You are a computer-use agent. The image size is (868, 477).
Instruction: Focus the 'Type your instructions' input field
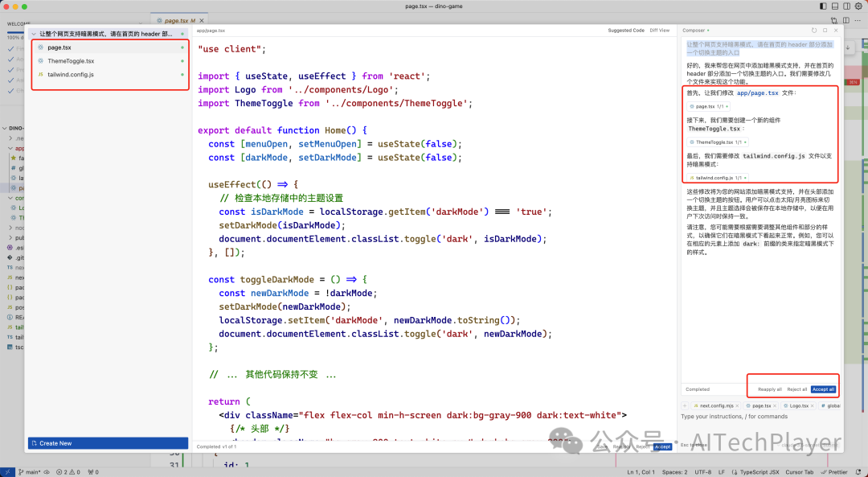[x=755, y=417]
